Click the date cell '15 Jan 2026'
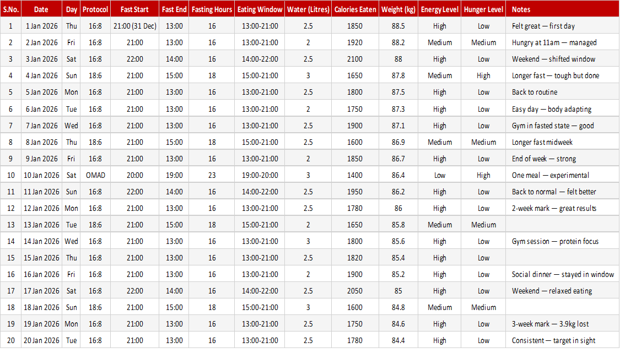The width and height of the screenshot is (620, 364). coord(41,258)
